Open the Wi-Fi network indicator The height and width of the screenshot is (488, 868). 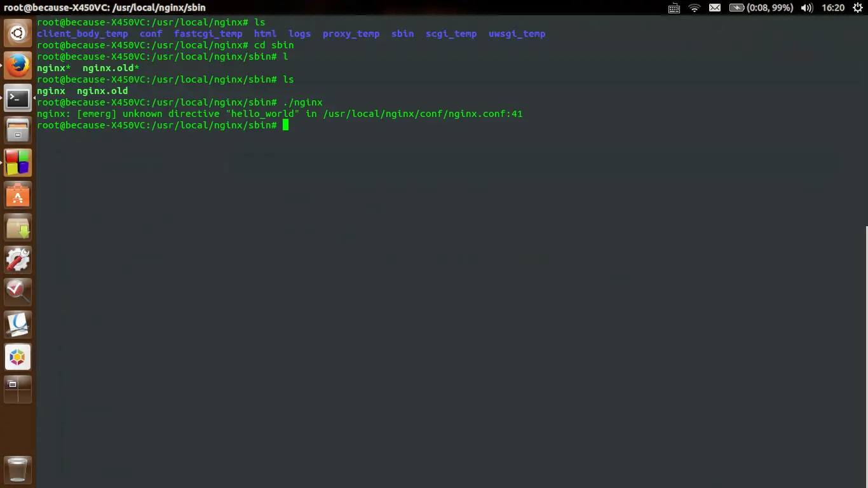(x=695, y=8)
